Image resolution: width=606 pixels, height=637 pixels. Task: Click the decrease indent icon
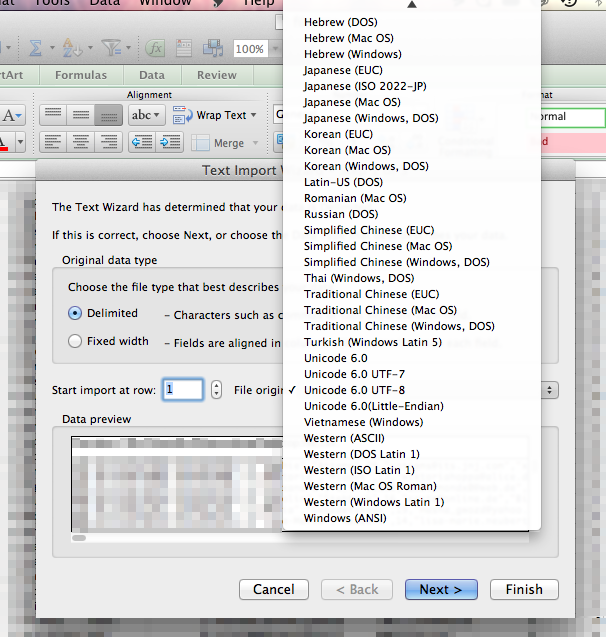click(x=142, y=142)
